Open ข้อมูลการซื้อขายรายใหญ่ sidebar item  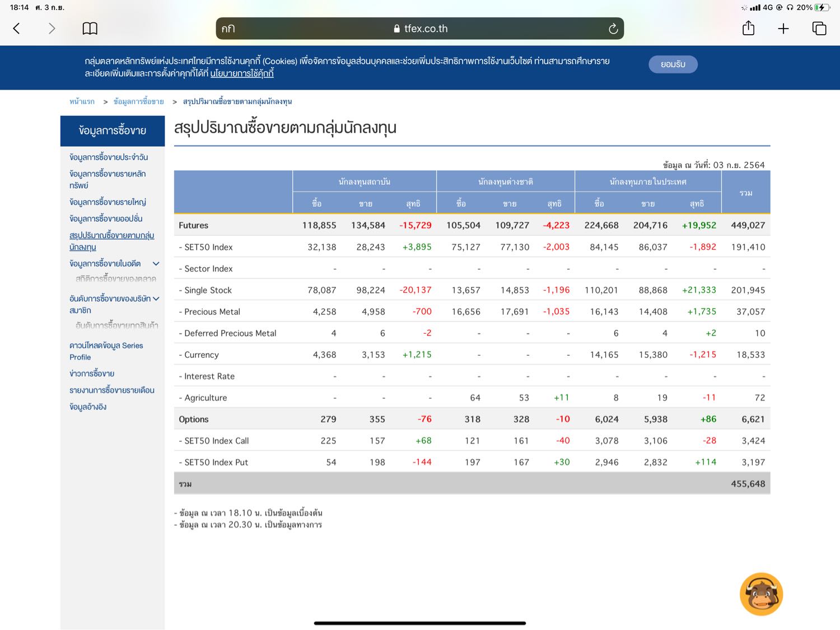108,202
